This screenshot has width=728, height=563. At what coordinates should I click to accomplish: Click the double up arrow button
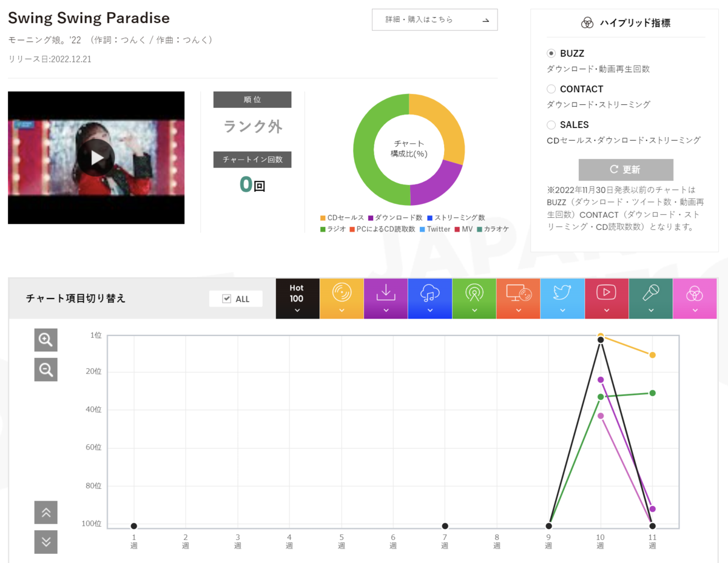pos(46,513)
